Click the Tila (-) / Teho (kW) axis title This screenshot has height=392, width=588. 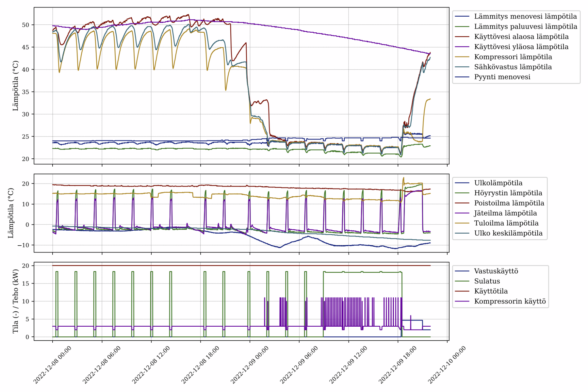point(15,301)
